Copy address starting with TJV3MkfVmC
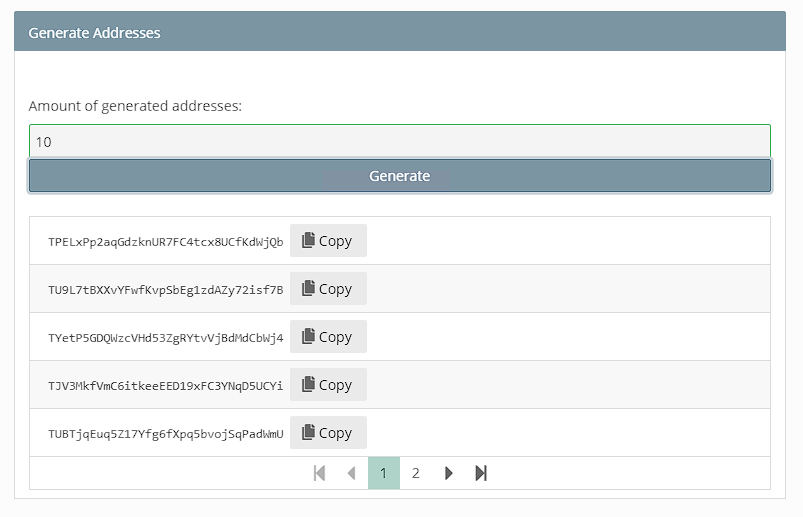 pos(328,384)
